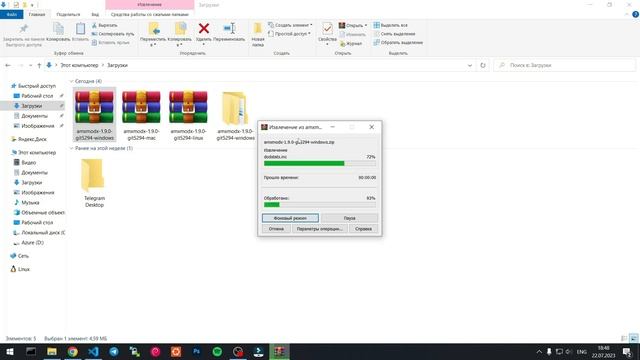Viewport: 640px width, 360px height.
Task: Click the WinRAR taskbar icon
Action: tap(279, 351)
